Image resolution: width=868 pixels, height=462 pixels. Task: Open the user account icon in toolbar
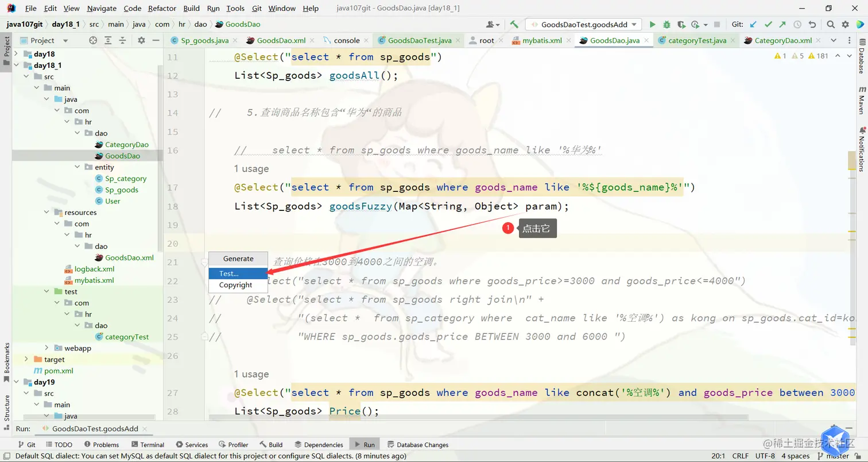tap(493, 25)
